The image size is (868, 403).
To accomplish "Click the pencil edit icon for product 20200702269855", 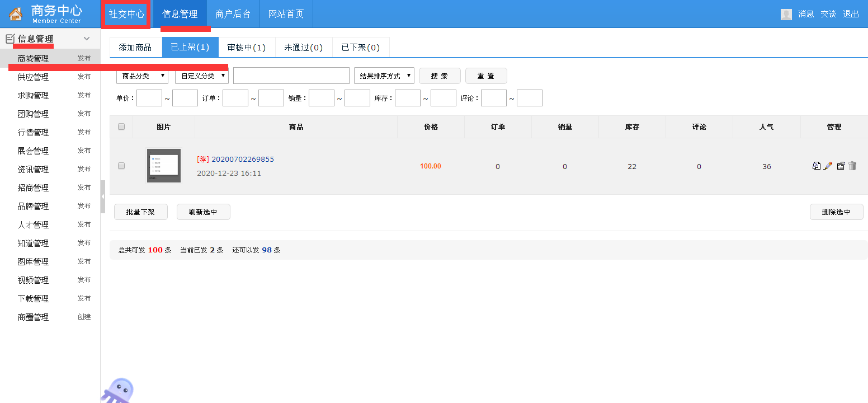I will click(x=828, y=166).
